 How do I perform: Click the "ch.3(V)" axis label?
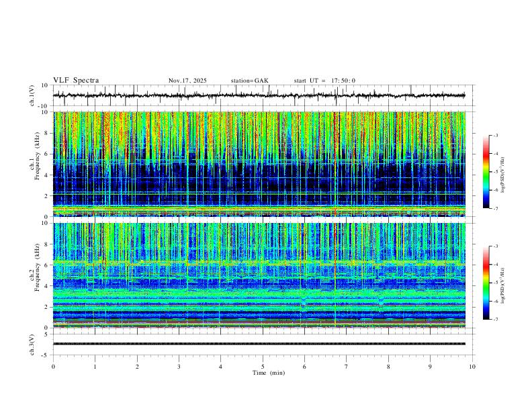click(32, 345)
